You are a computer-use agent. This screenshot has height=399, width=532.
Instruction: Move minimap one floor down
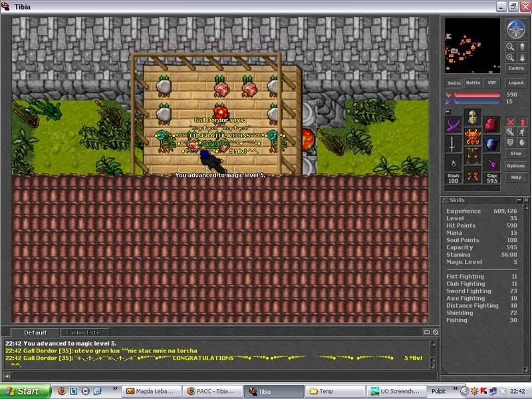(522, 58)
